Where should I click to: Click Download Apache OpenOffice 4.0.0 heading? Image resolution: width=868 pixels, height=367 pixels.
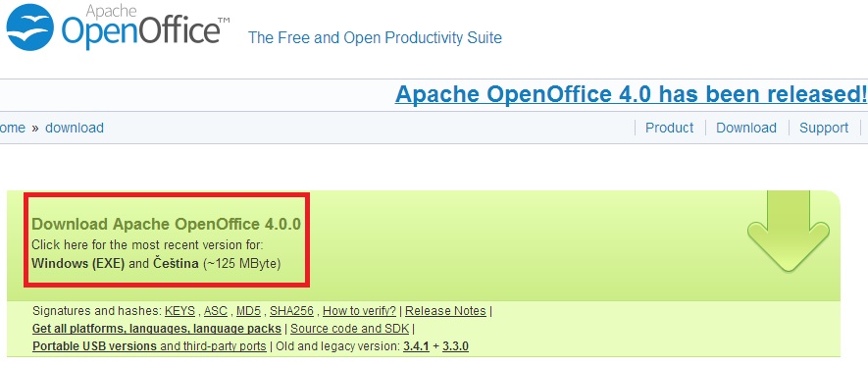pyautogui.click(x=166, y=224)
